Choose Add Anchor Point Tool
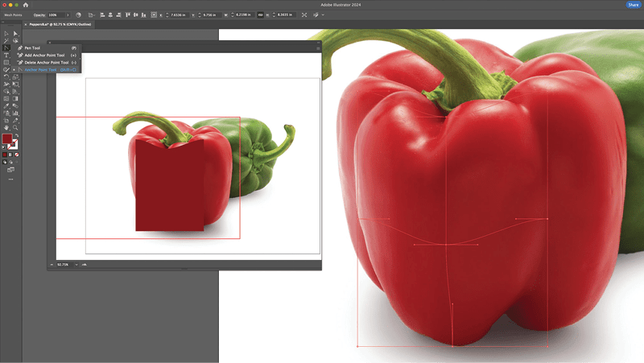The height and width of the screenshot is (363, 644). [x=47, y=55]
